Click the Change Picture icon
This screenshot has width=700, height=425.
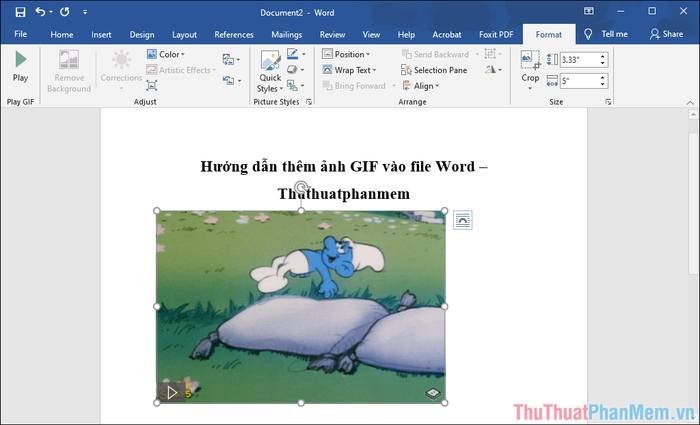[x=228, y=59]
